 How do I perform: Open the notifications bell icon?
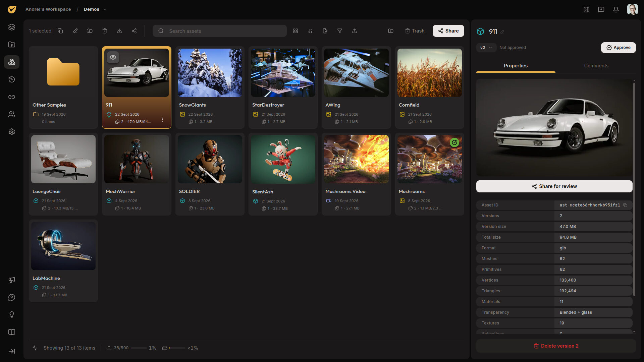(x=616, y=9)
